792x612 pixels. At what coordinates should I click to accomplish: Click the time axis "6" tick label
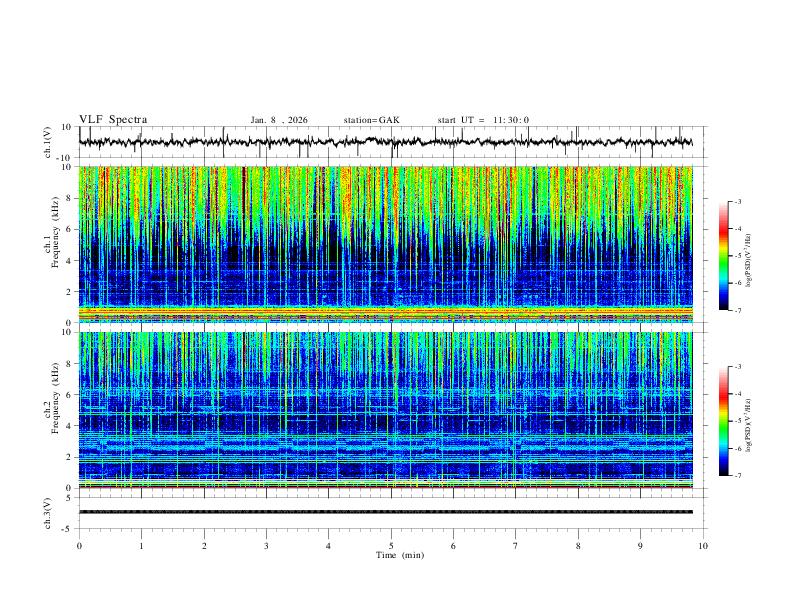(453, 546)
